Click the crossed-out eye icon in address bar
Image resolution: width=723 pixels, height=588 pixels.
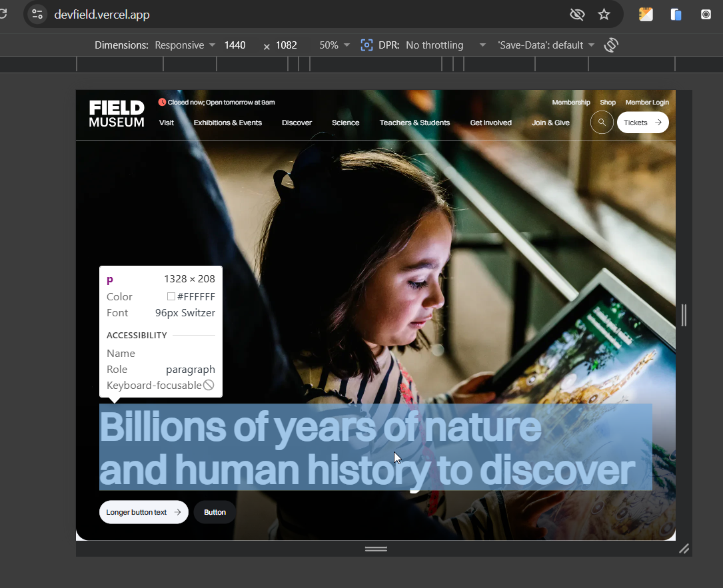pos(577,14)
